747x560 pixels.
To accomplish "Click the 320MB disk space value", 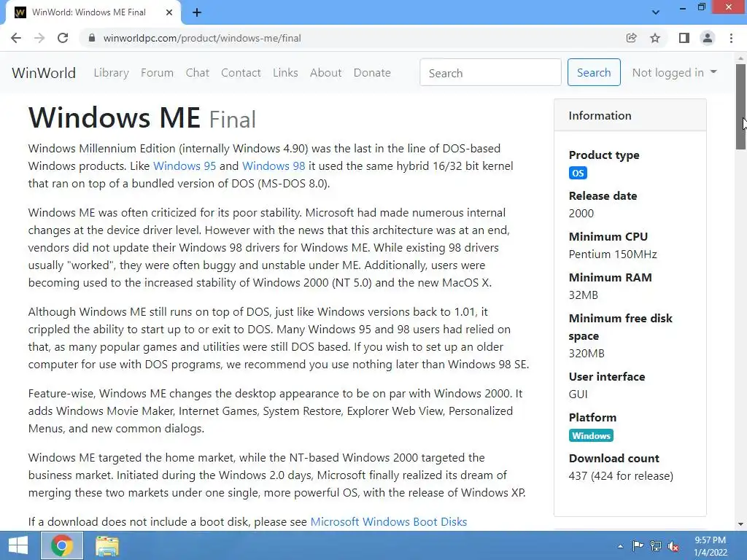I will (587, 354).
